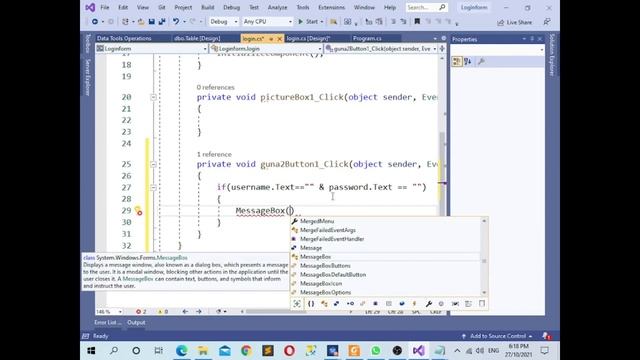Open Windows Start menu

point(91,351)
